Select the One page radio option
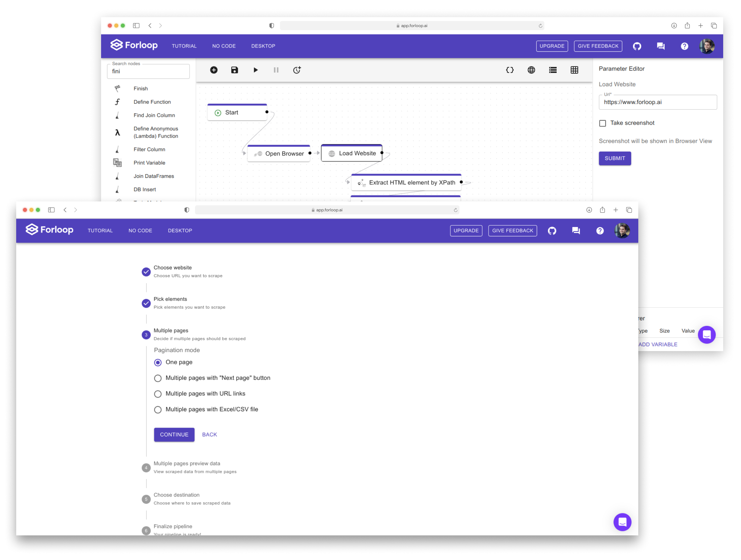Screen dimensions: 741x560 click(x=158, y=362)
